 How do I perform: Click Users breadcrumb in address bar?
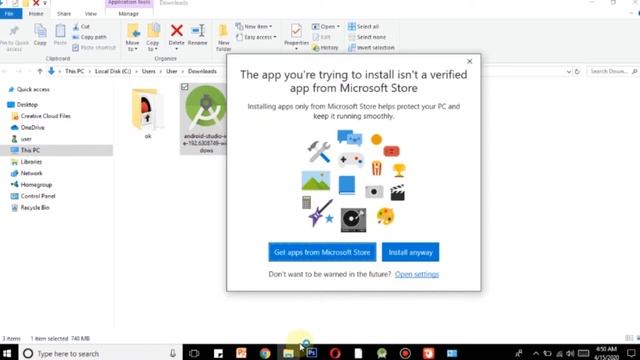[149, 71]
